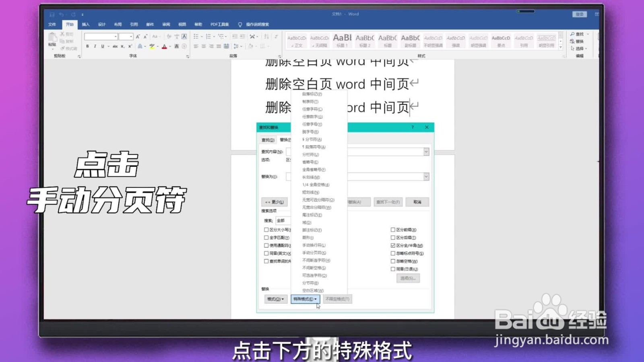This screenshot has height=362, width=644.
Task: Open the 特殊格式 dropdown button
Action: pos(305,299)
